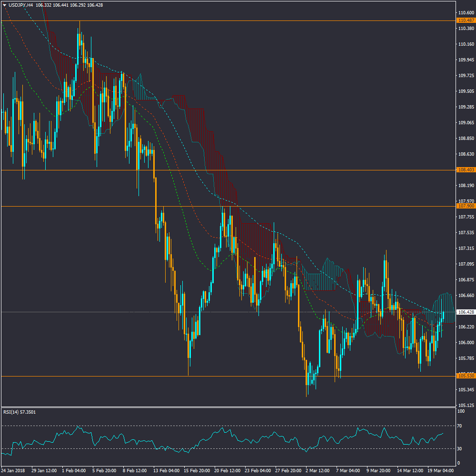Select the 108.403 horizontal line price tag
476x476 pixels.
pos(466,170)
